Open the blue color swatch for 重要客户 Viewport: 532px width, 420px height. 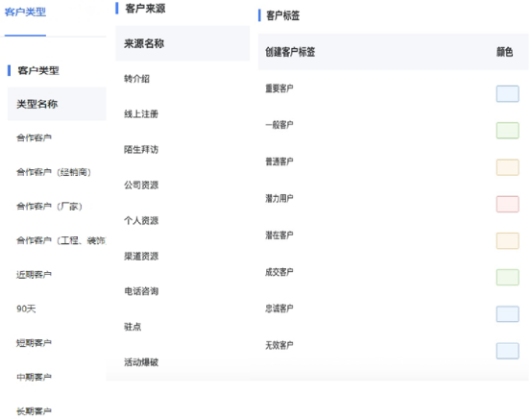[x=508, y=94]
